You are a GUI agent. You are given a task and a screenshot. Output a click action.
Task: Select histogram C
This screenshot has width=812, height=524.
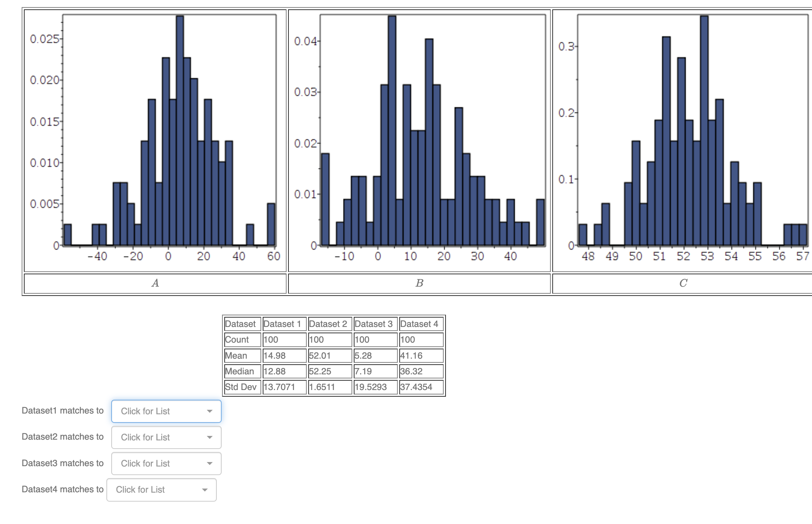click(x=683, y=131)
